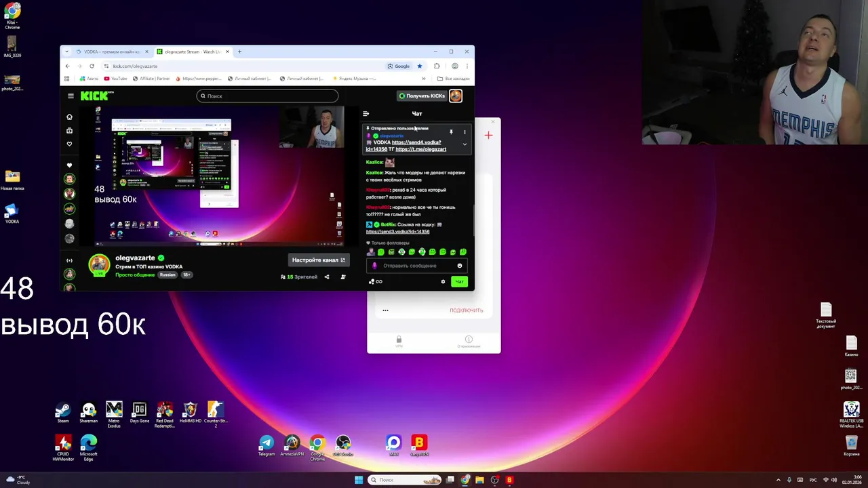The width and height of the screenshot is (868, 488).
Task: Open the t.me/olegazart link in pinned message
Action: pyautogui.click(x=421, y=149)
